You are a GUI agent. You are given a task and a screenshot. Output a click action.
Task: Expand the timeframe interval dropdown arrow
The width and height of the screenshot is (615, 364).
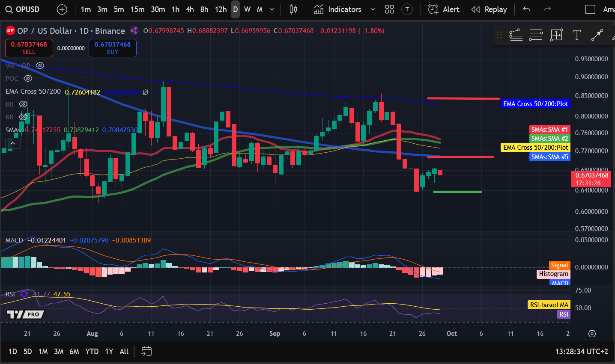point(272,9)
